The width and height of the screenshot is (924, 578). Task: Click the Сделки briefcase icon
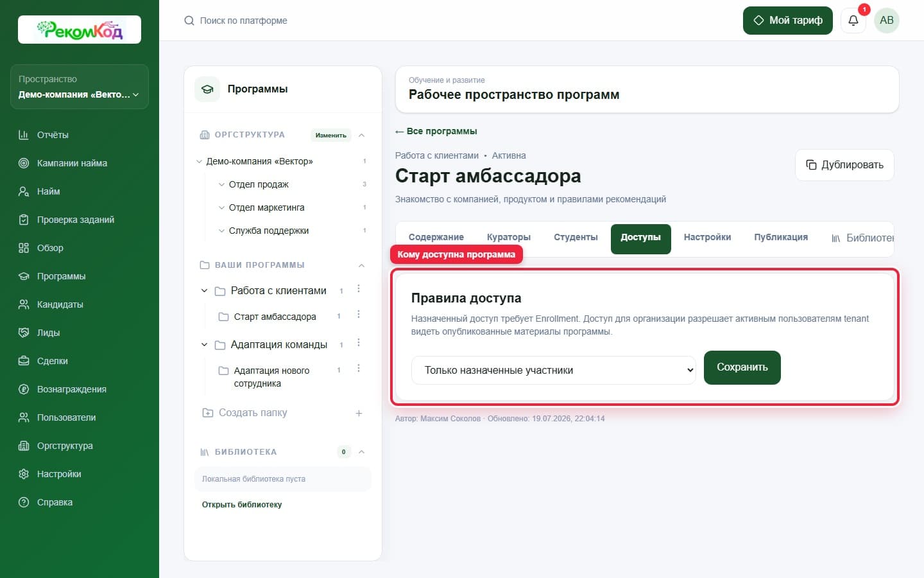(24, 361)
